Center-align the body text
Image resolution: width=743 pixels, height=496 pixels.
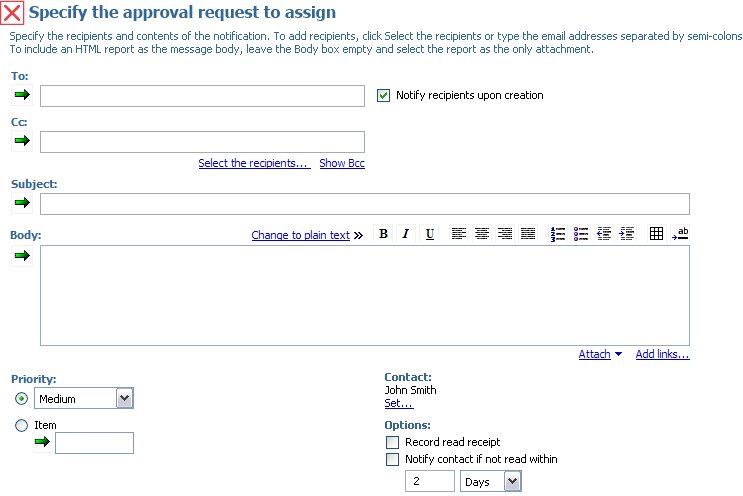(482, 234)
